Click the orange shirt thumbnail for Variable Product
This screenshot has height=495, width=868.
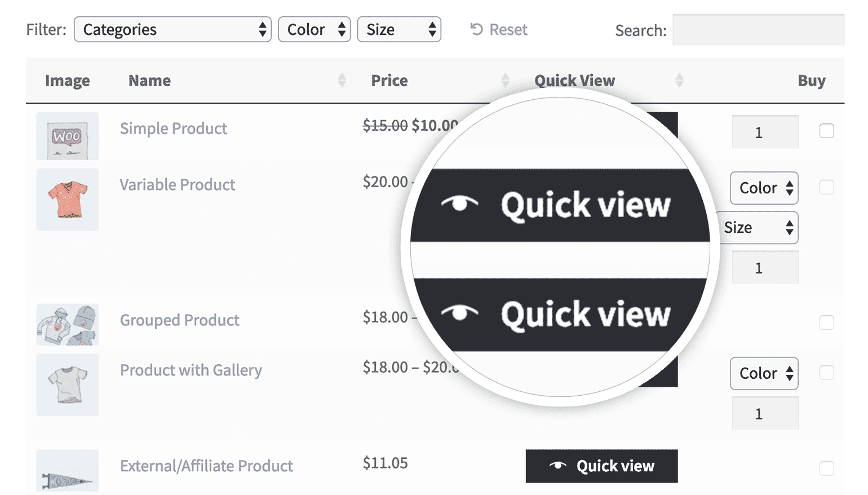click(x=67, y=199)
